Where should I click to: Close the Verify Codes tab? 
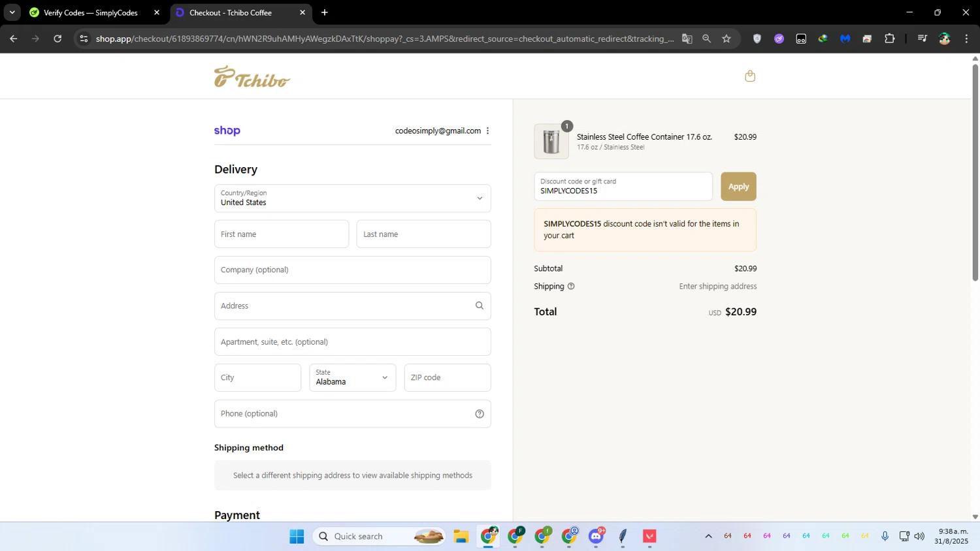157,12
